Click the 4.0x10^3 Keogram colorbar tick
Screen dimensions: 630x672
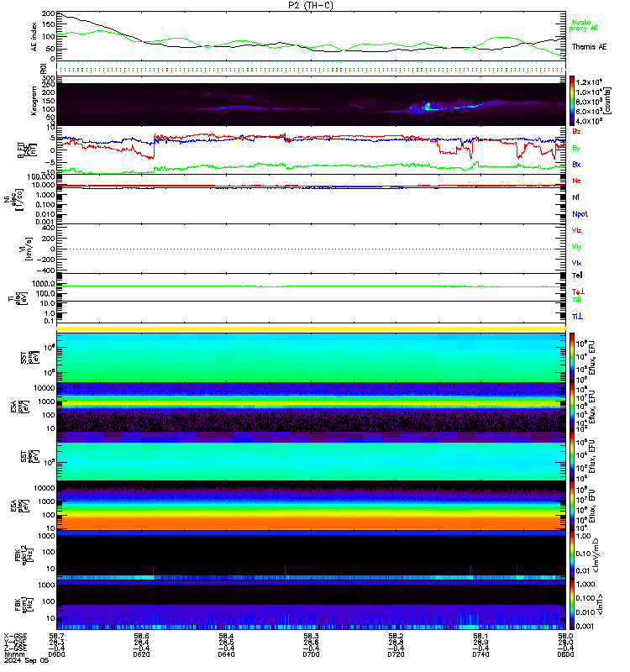click(589, 121)
